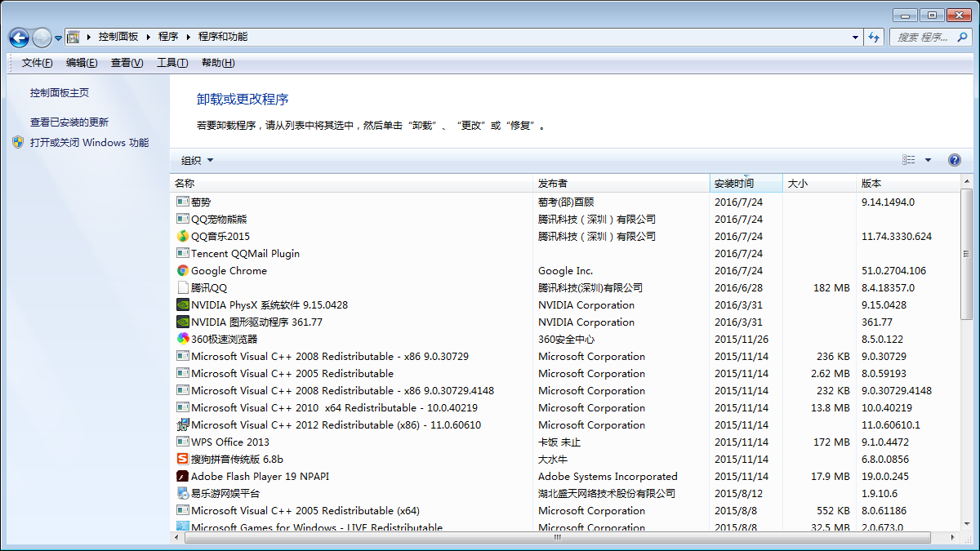Click the 腾讯QQ program icon
980x551 pixels.
(183, 288)
